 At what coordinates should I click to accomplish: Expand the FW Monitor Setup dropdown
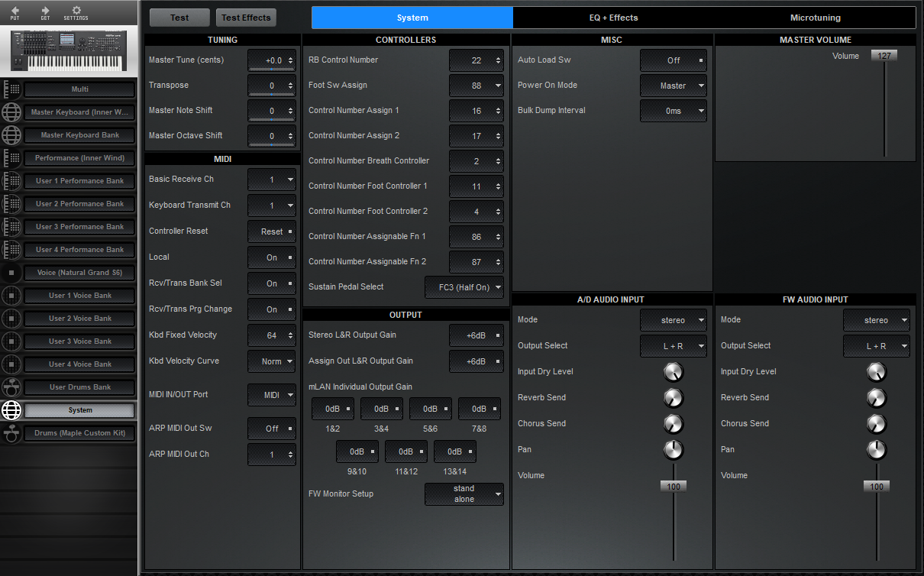click(464, 494)
